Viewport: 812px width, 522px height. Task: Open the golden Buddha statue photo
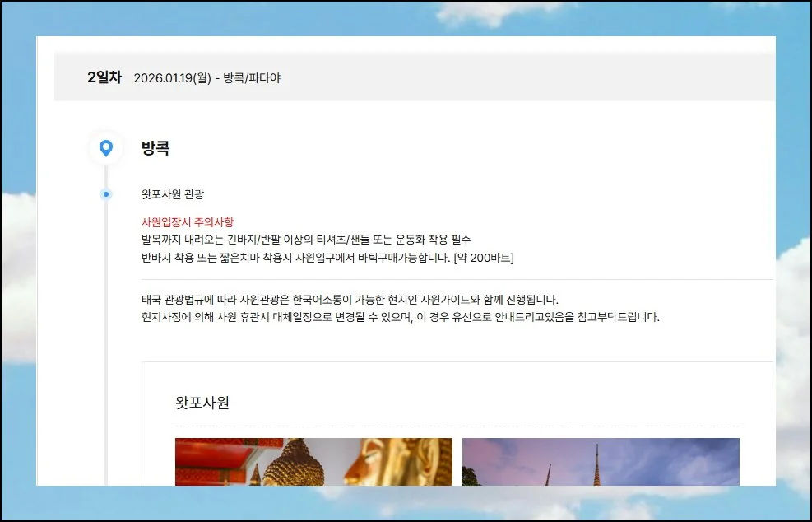point(313,461)
